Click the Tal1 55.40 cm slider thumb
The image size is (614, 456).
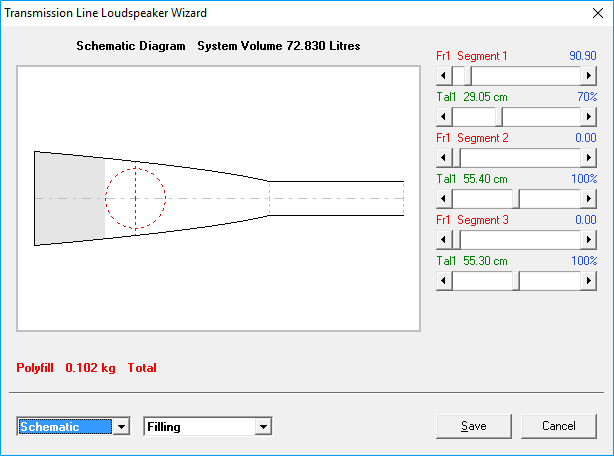pyautogui.click(x=516, y=199)
